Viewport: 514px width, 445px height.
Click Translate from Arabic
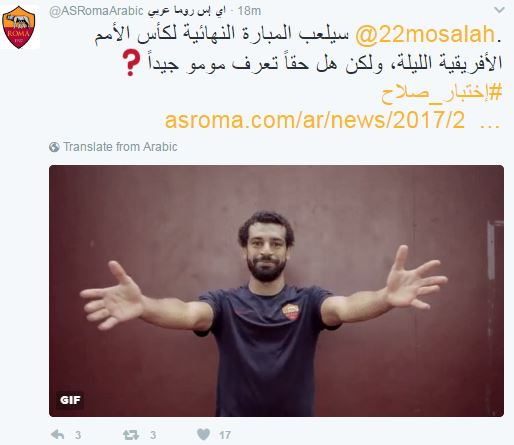(x=120, y=147)
